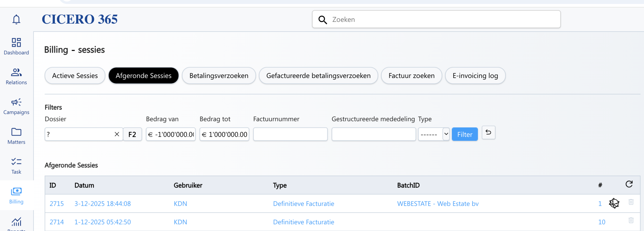Image resolution: width=644 pixels, height=231 pixels.
Task: Open the WEBESTATE - Web Estate bv link
Action: coord(438,204)
